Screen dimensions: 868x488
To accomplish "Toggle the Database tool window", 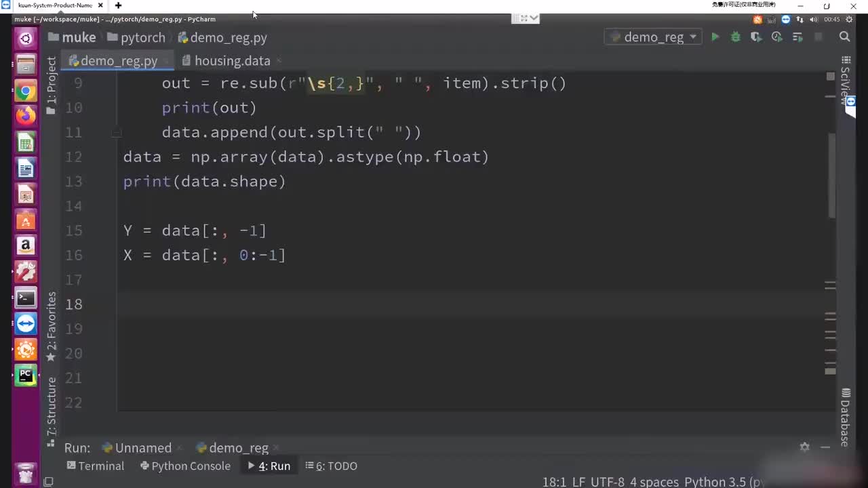I will point(845,418).
